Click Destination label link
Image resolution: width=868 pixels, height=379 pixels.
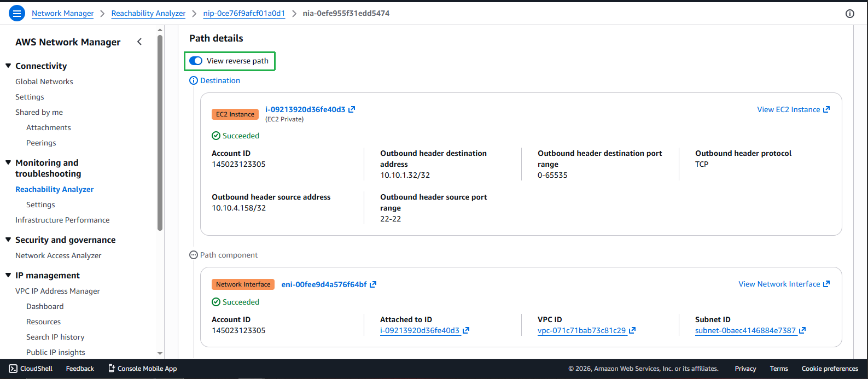(x=220, y=80)
